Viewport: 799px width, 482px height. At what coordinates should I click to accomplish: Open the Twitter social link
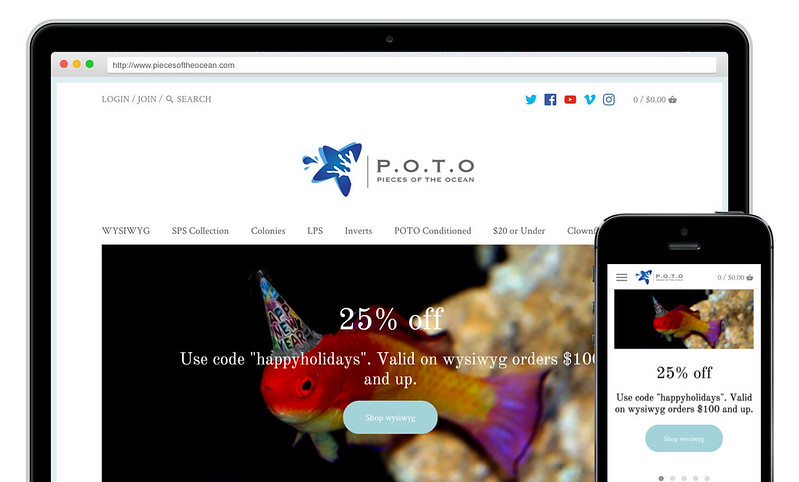tap(531, 99)
